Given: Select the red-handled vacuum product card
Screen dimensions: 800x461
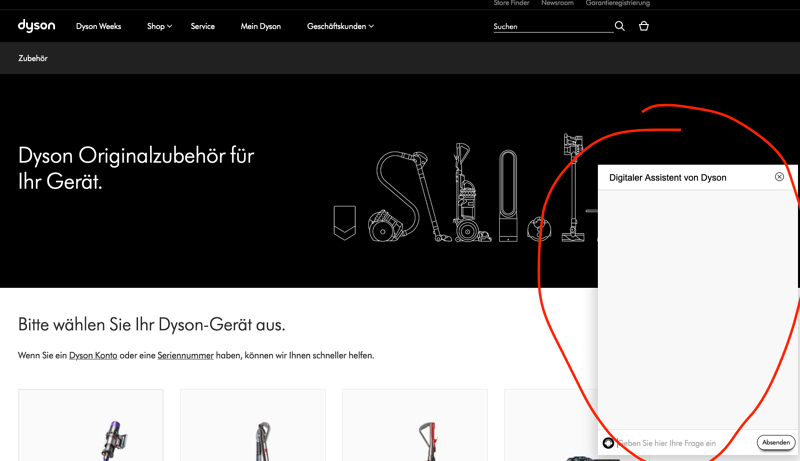Looking at the screenshot, I should 415,425.
